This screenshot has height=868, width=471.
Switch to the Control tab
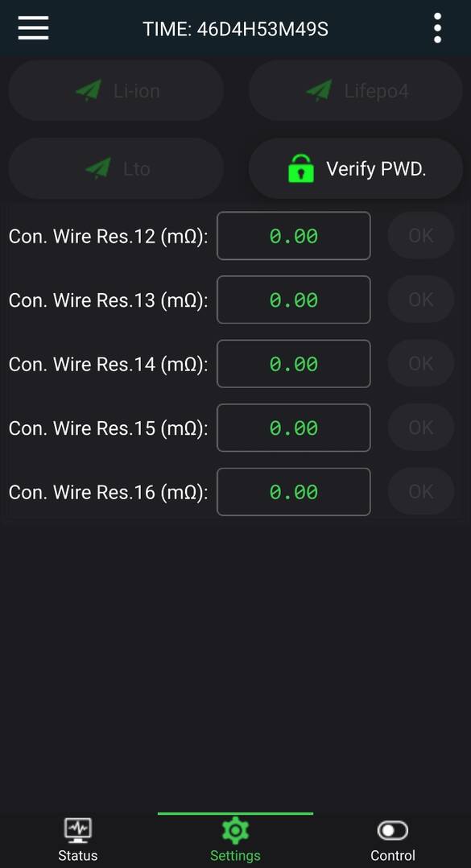392,838
